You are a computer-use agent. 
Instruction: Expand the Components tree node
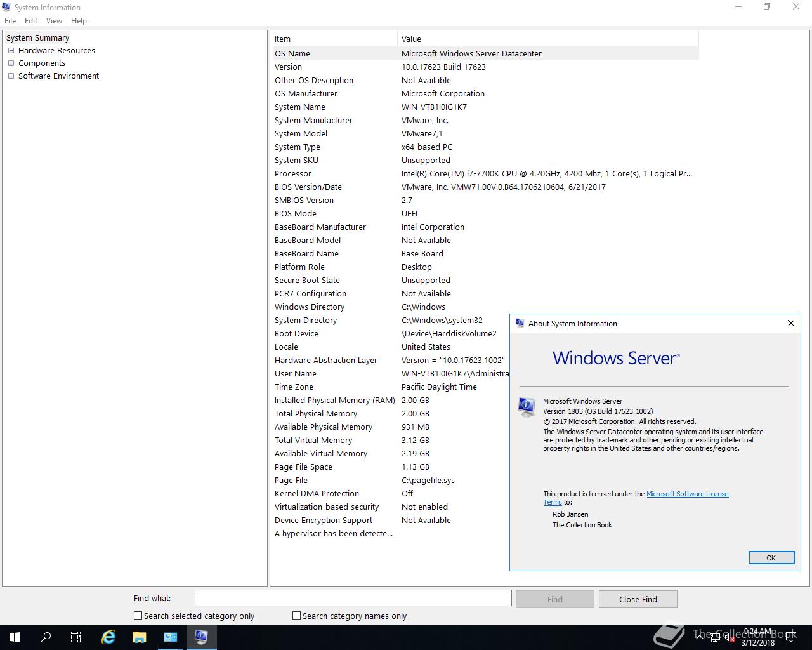11,63
